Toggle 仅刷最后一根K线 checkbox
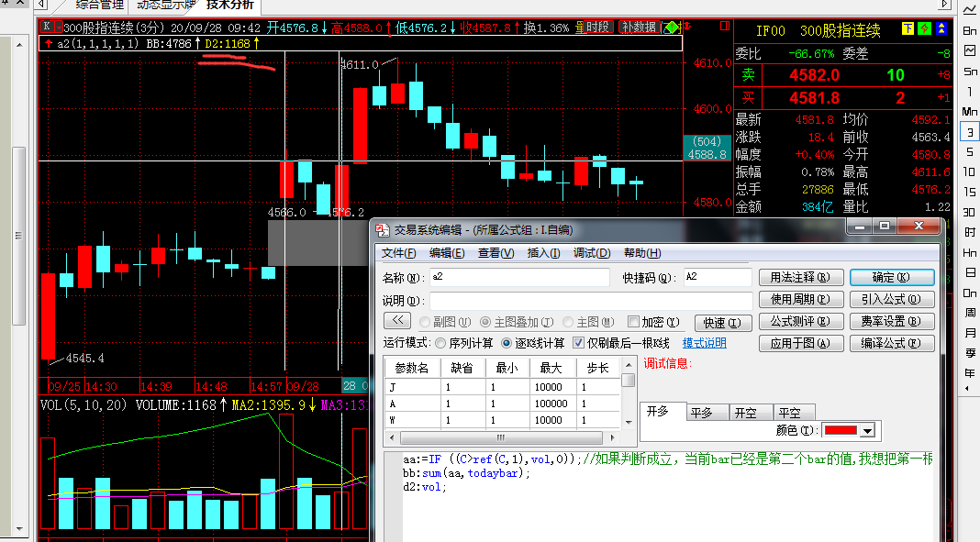The width and height of the screenshot is (980, 542). pyautogui.click(x=578, y=343)
